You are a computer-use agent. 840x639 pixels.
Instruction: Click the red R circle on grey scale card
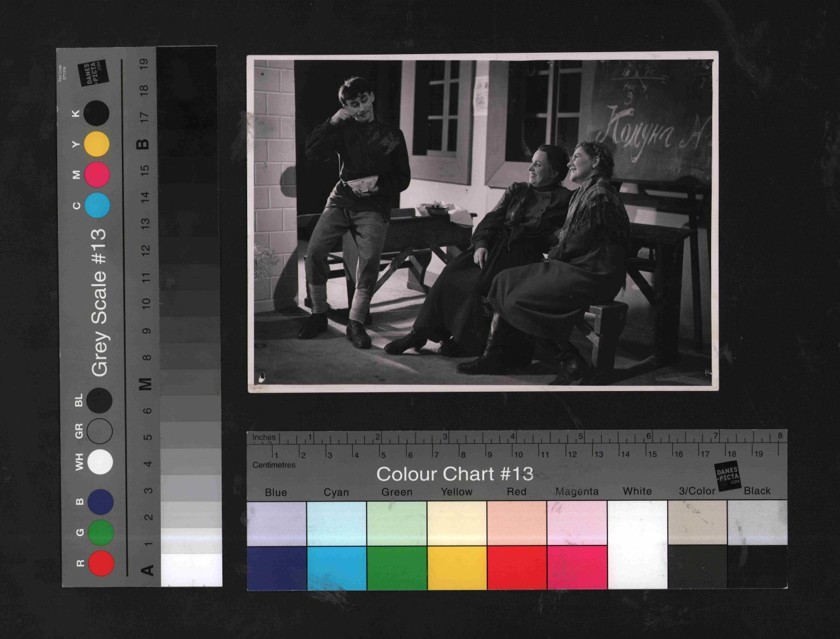click(x=101, y=563)
